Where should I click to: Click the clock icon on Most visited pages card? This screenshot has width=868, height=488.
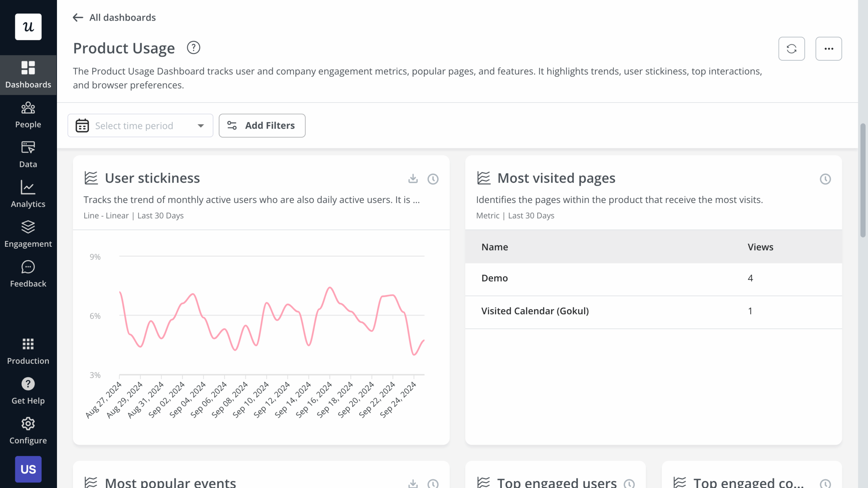(x=825, y=179)
